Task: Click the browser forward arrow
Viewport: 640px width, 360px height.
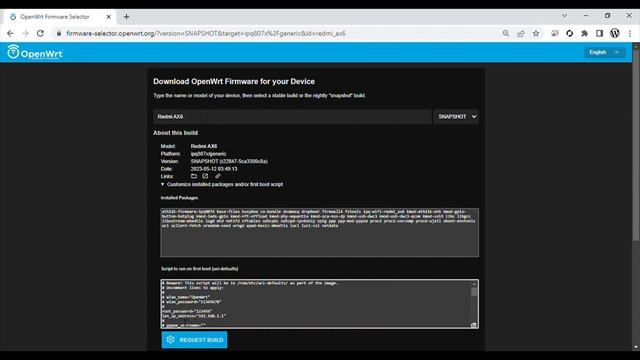Action: tap(25, 33)
